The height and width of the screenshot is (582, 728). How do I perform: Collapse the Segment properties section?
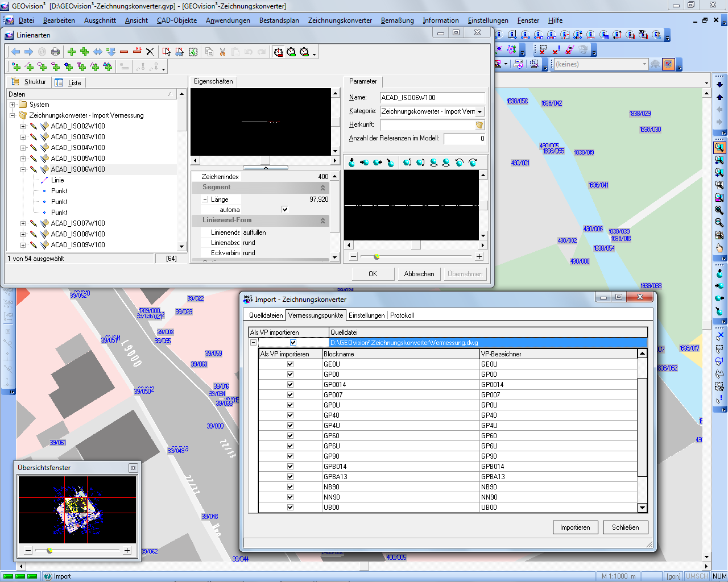point(322,188)
